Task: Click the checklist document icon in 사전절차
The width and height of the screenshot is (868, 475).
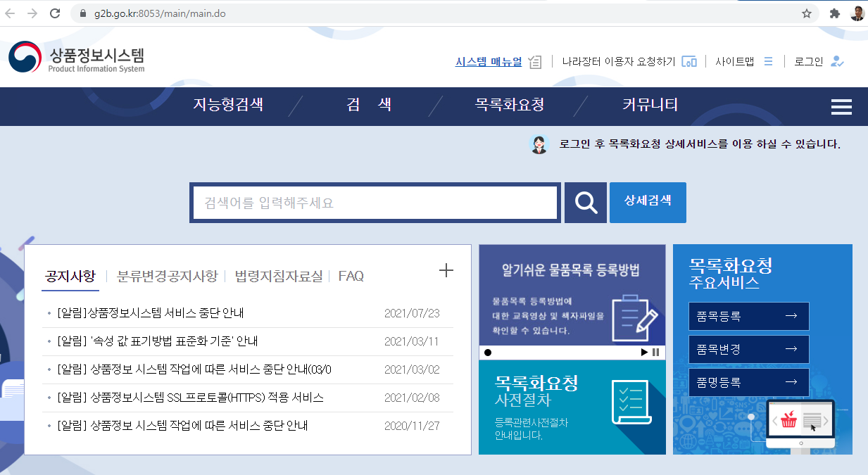Action: [630, 402]
